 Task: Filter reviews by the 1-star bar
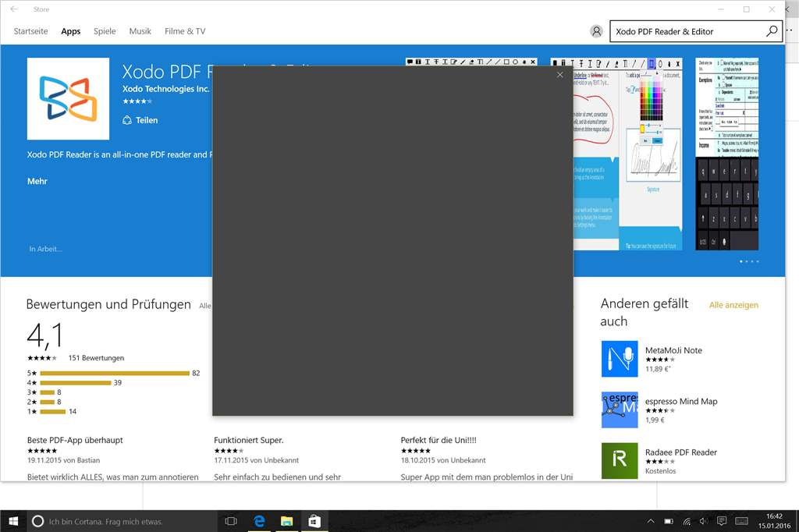click(x=52, y=411)
